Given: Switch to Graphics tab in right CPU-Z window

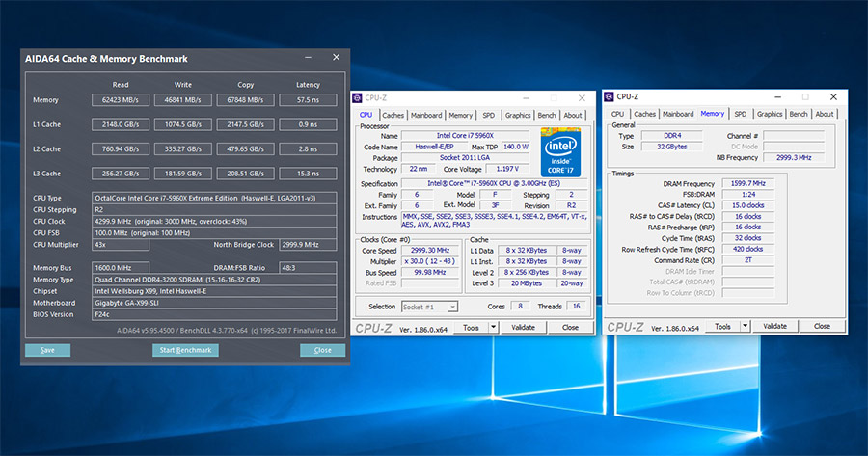Looking at the screenshot, I should click(x=770, y=114).
